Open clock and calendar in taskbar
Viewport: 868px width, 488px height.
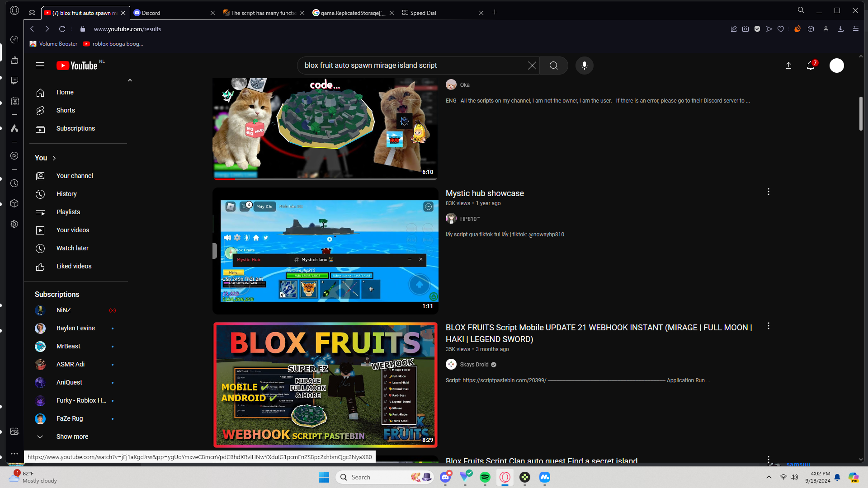[817, 477]
